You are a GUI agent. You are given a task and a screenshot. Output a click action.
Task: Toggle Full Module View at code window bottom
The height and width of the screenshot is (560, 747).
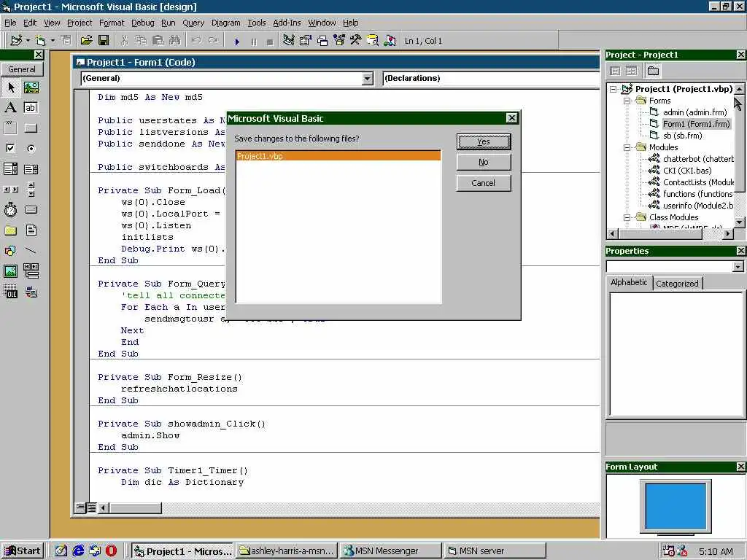pos(91,507)
